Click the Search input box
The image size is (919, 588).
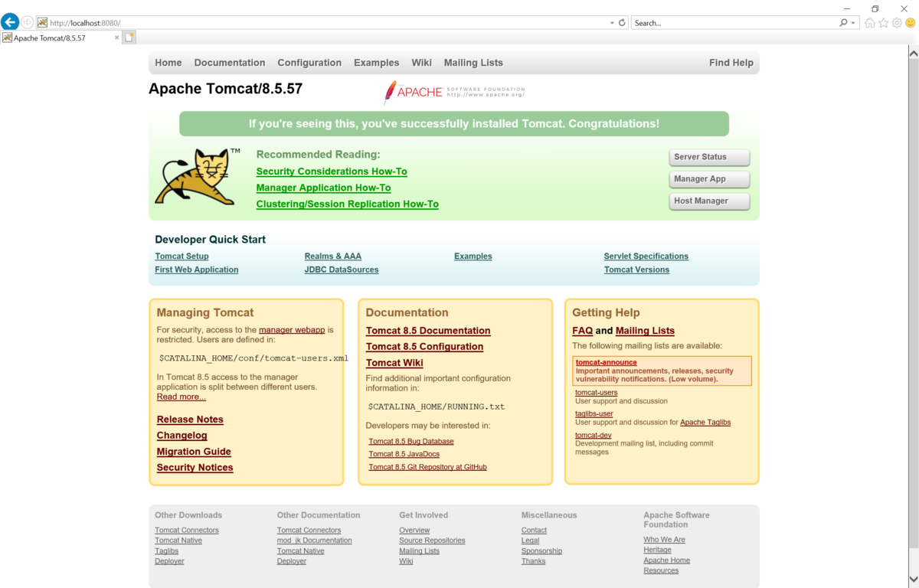click(x=734, y=23)
